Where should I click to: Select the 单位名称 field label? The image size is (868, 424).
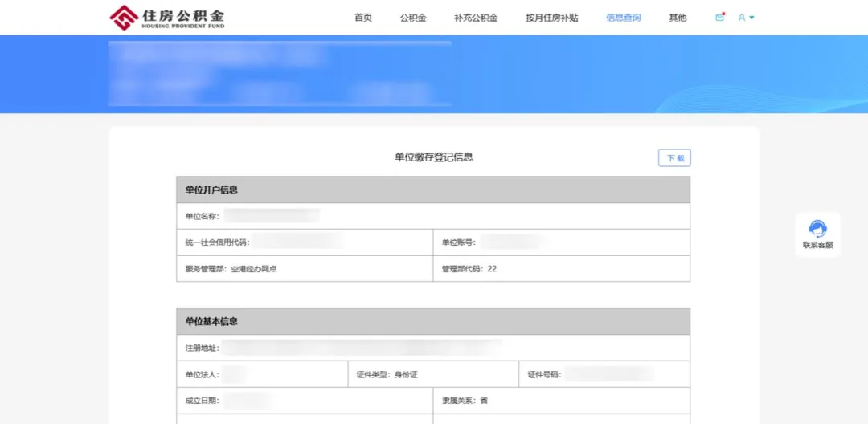[202, 216]
